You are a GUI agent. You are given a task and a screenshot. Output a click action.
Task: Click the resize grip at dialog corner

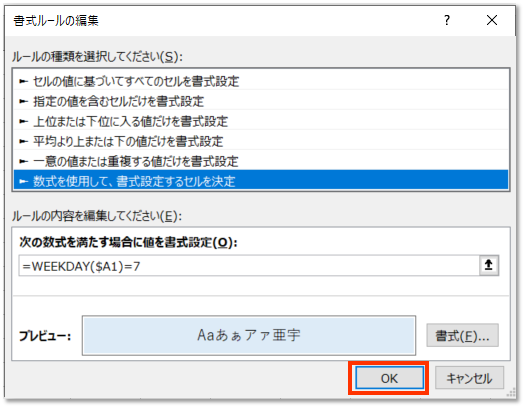tap(512, 392)
